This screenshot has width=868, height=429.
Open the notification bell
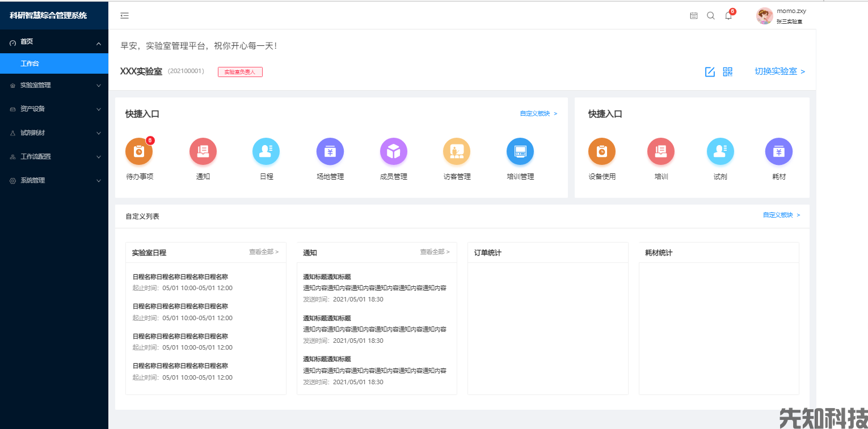pyautogui.click(x=728, y=16)
